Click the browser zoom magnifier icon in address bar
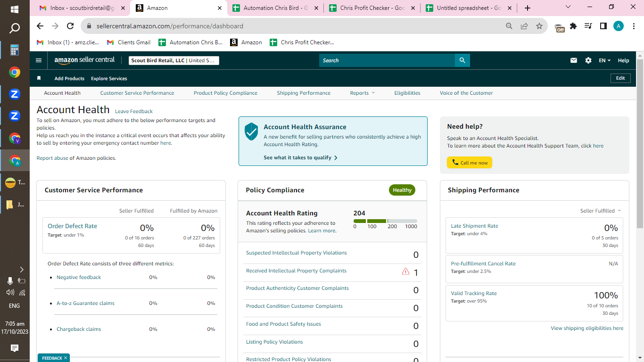644x362 pixels. pyautogui.click(x=509, y=26)
